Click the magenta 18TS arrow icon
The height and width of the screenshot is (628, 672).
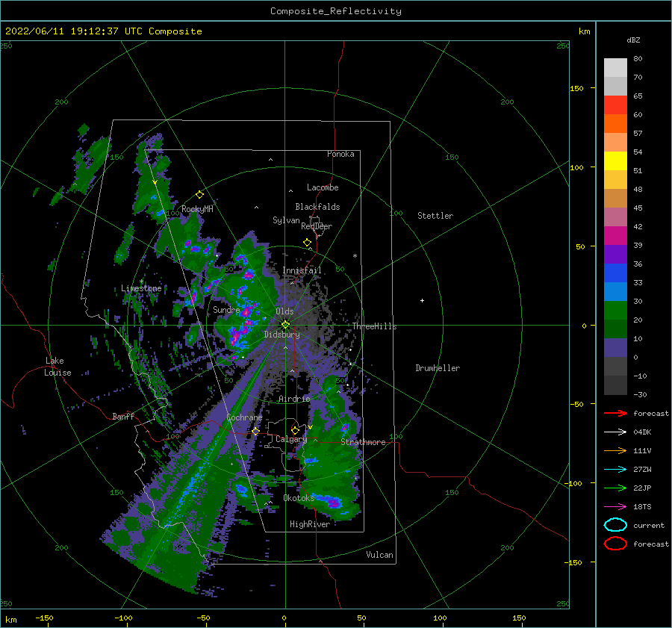click(x=615, y=507)
